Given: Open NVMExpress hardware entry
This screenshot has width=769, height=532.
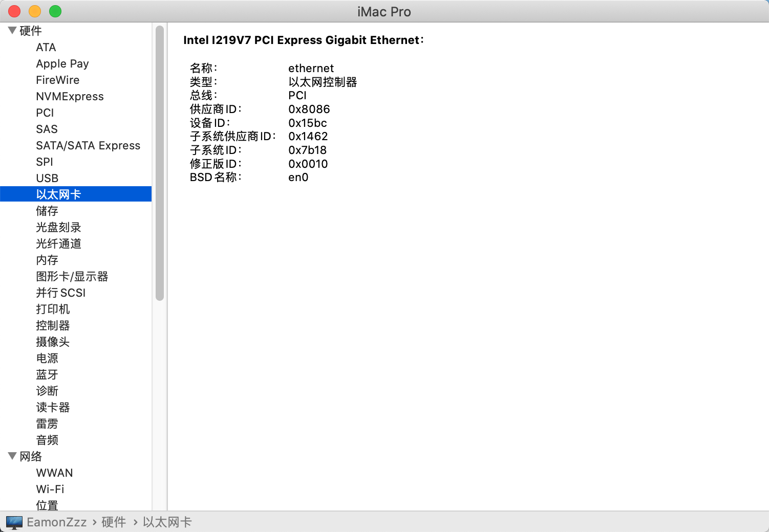Looking at the screenshot, I should [x=70, y=96].
